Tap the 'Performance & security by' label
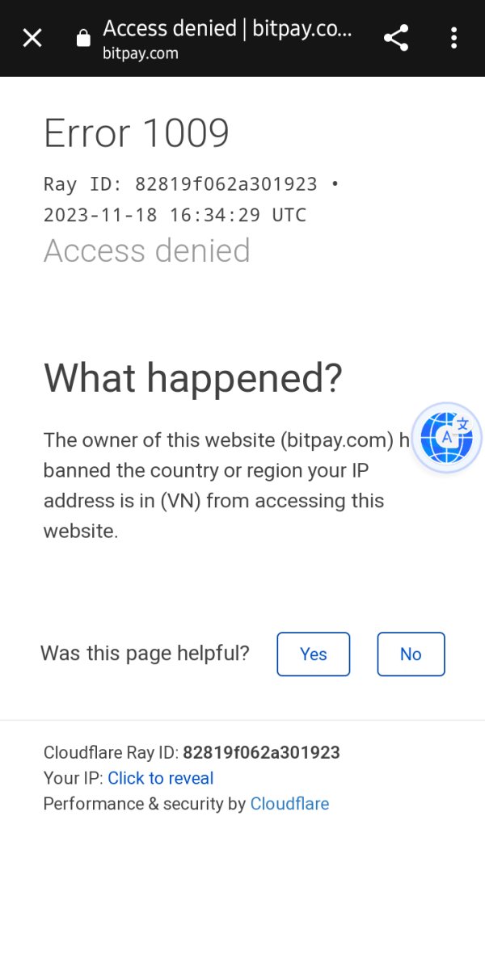 (145, 804)
